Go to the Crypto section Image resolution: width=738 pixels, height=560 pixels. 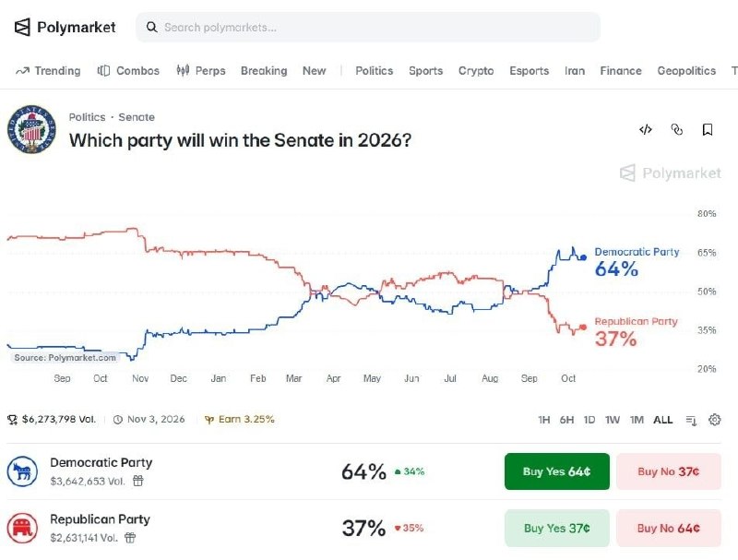[476, 71]
